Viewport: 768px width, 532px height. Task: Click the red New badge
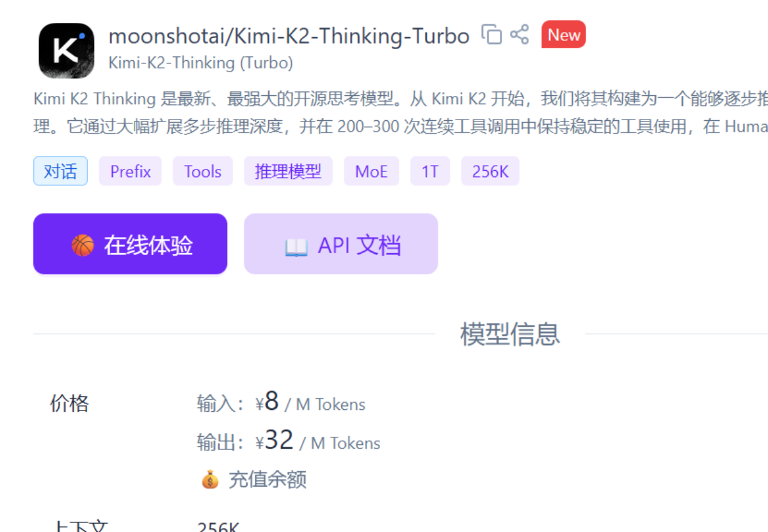click(563, 35)
